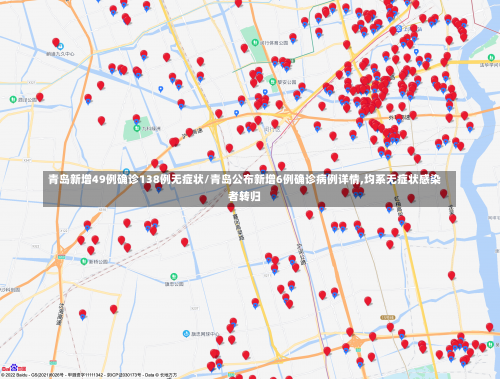Click the green icon at bottom-right map edge
500x379 pixels.
pyautogui.click(x=490, y=344)
